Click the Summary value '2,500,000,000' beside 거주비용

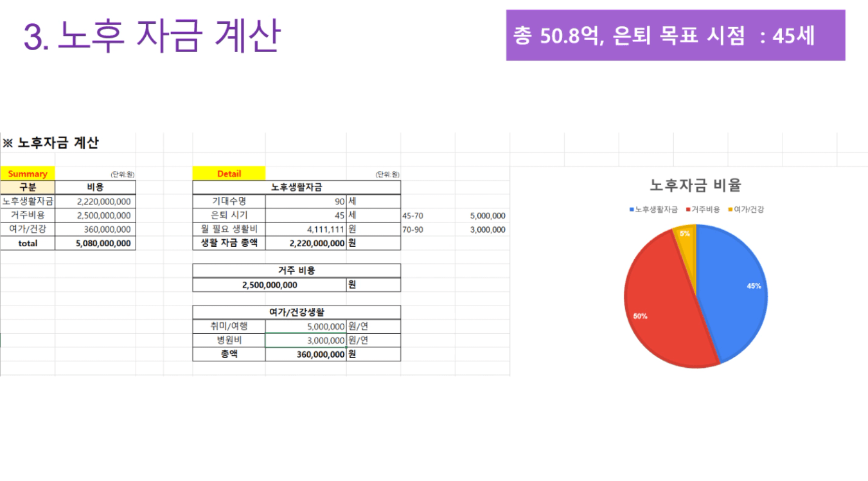[x=96, y=215]
